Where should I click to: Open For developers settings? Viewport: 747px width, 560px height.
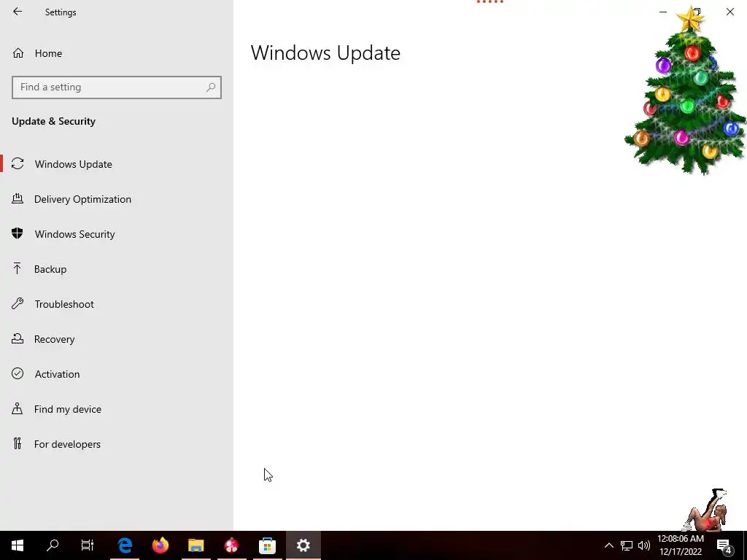[117, 444]
